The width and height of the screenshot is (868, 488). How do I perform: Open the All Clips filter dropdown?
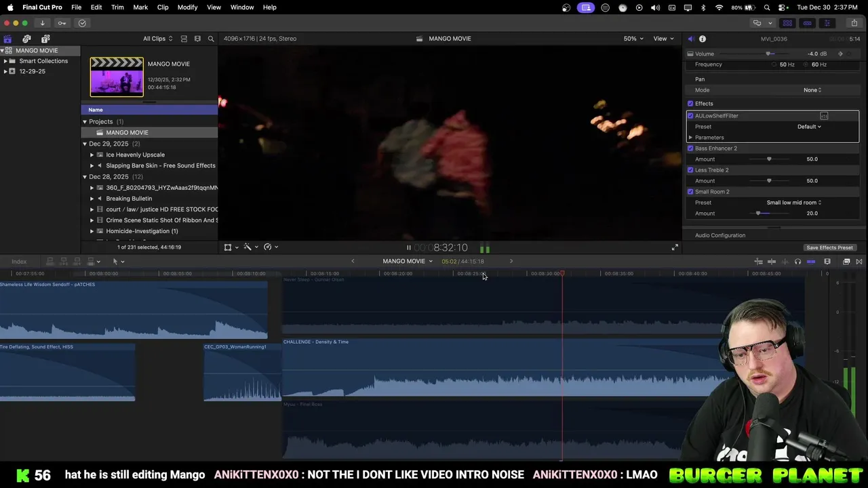(x=157, y=39)
